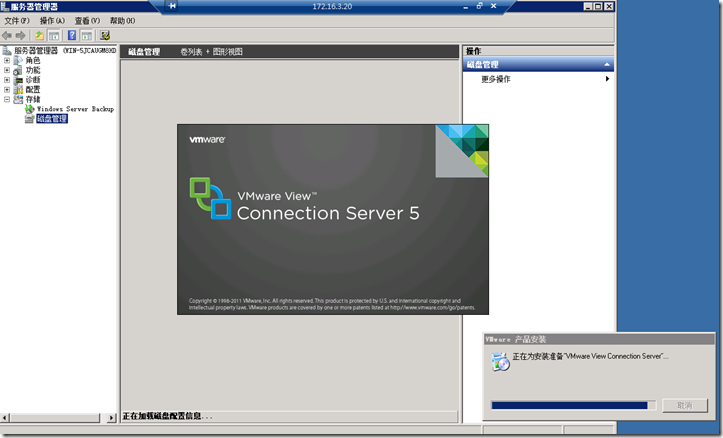Click the 卷列表 + 图形视图 header text
This screenshot has height=438, width=723.
211,52
